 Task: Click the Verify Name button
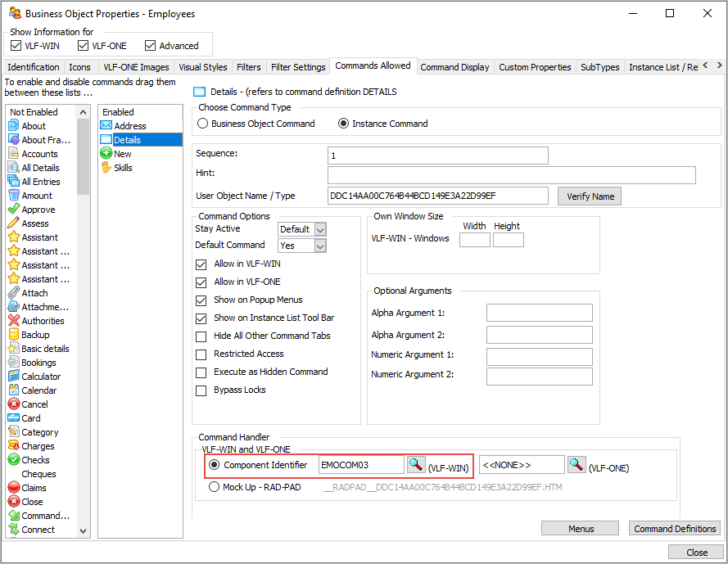pos(589,196)
